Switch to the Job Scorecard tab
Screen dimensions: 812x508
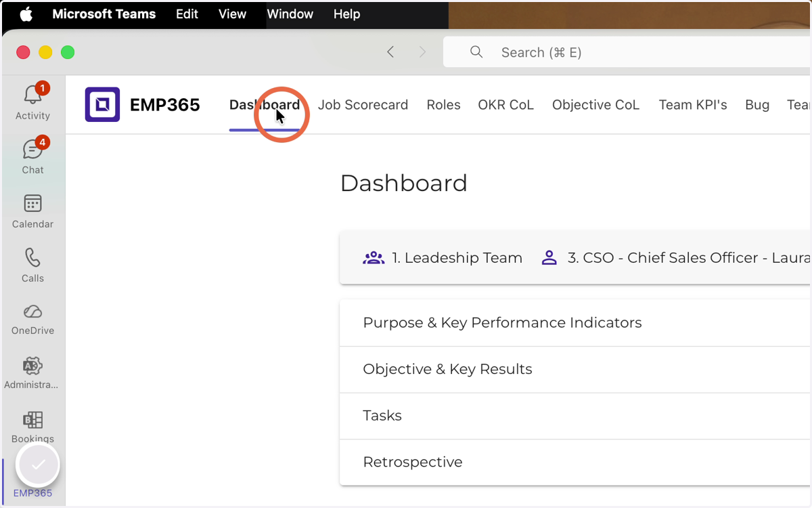click(x=363, y=105)
